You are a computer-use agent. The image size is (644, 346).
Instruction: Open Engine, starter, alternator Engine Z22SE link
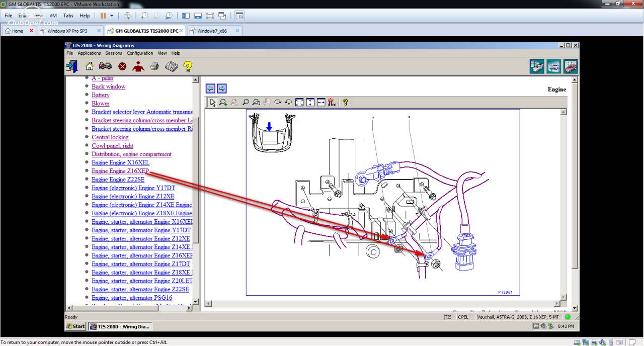pos(140,289)
